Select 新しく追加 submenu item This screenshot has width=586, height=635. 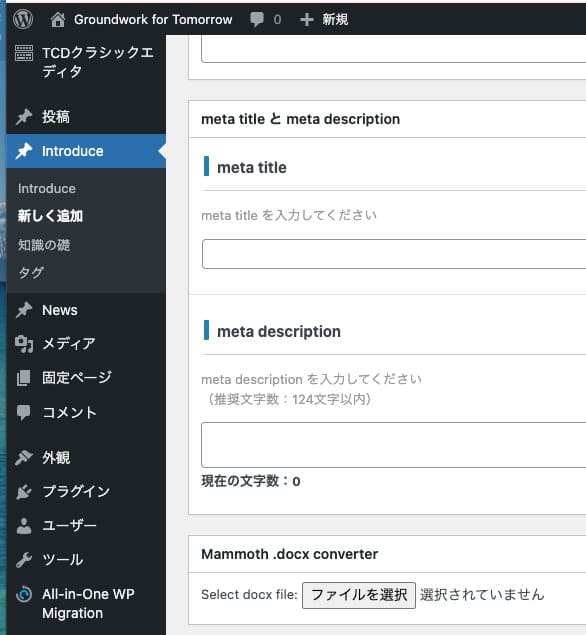[50, 216]
